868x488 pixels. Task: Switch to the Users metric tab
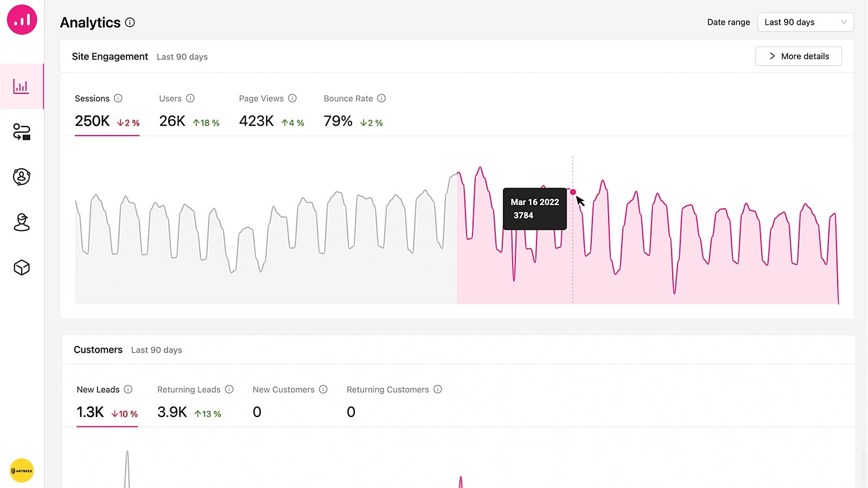[x=189, y=112]
